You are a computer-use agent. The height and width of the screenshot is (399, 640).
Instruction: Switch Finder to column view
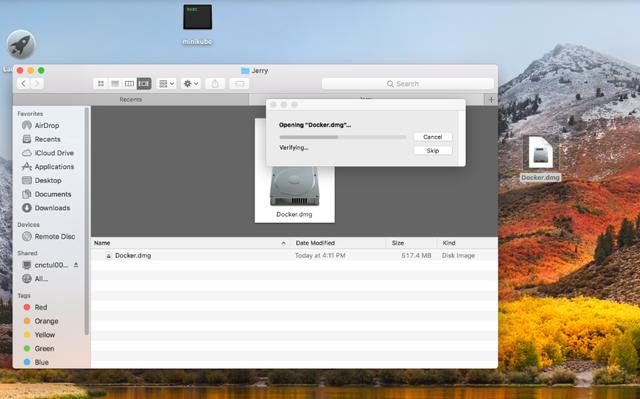[129, 84]
